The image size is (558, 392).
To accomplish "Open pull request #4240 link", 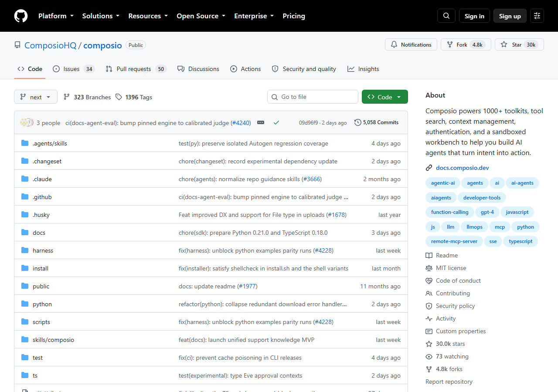I will click(241, 123).
